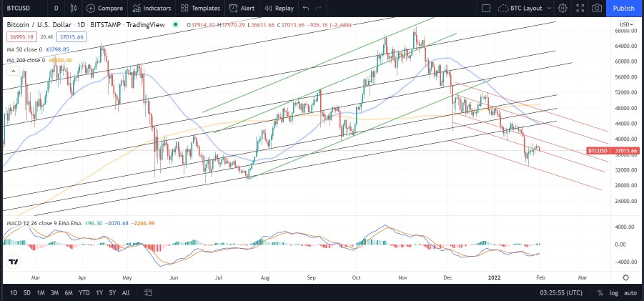Click the TradingView logo on chart

[x=14, y=262]
